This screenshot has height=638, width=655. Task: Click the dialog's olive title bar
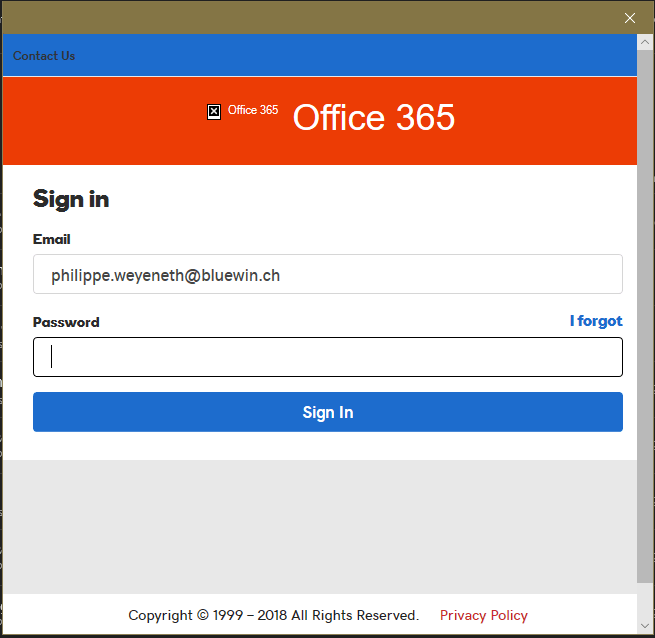point(300,17)
